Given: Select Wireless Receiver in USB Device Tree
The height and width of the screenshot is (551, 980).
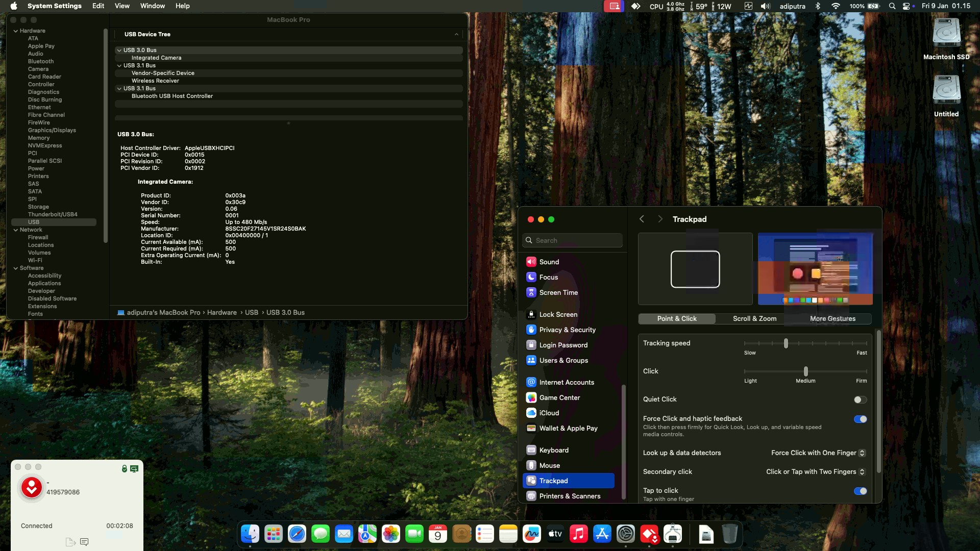Looking at the screenshot, I should pyautogui.click(x=155, y=81).
